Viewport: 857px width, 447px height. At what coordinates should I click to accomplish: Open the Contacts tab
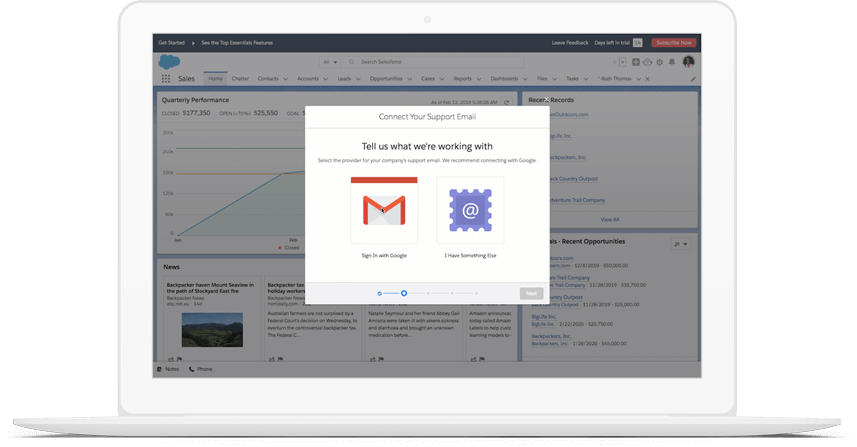(x=268, y=79)
